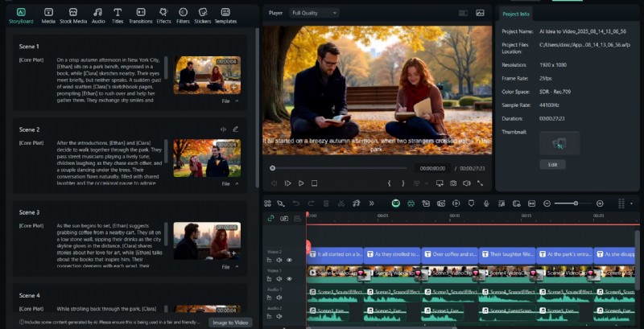Screen dimensions: 644x329
Task: Take a snapshot with the camera icon
Action: click(453, 183)
